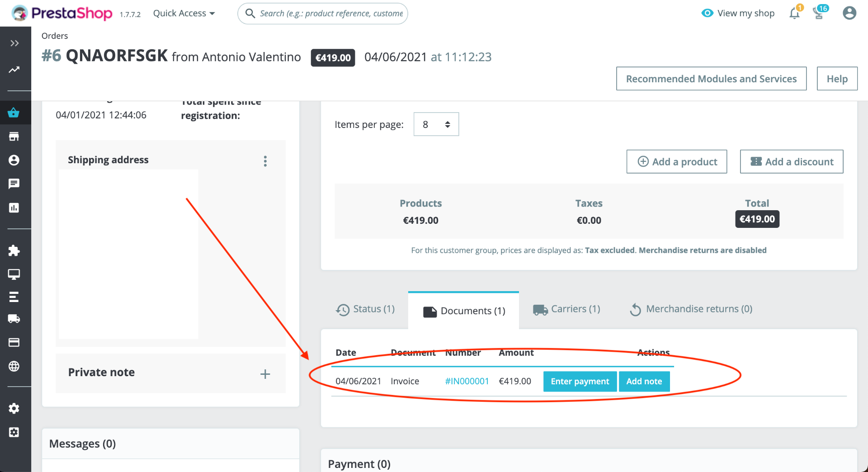Open the Modules puzzle icon
Screen dimensions: 868x472
coord(14,250)
